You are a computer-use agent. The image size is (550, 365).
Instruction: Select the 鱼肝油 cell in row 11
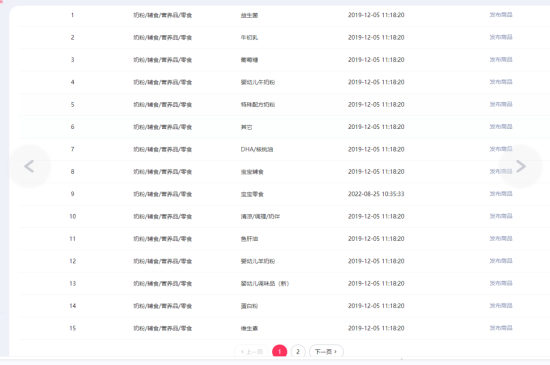(x=249, y=239)
